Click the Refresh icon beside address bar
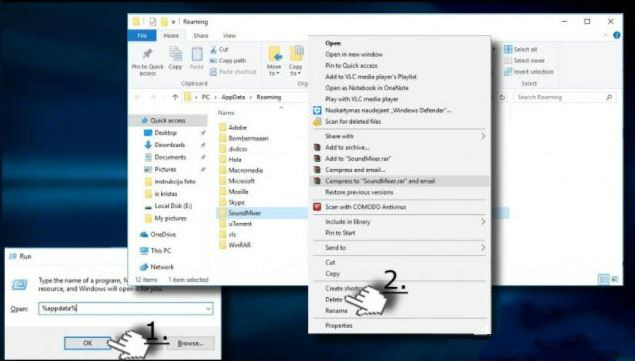635x361 pixels. [x=502, y=98]
